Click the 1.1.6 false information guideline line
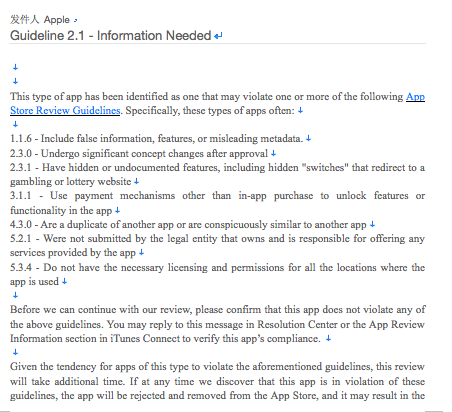This screenshot has height=412, width=452. coord(156,138)
